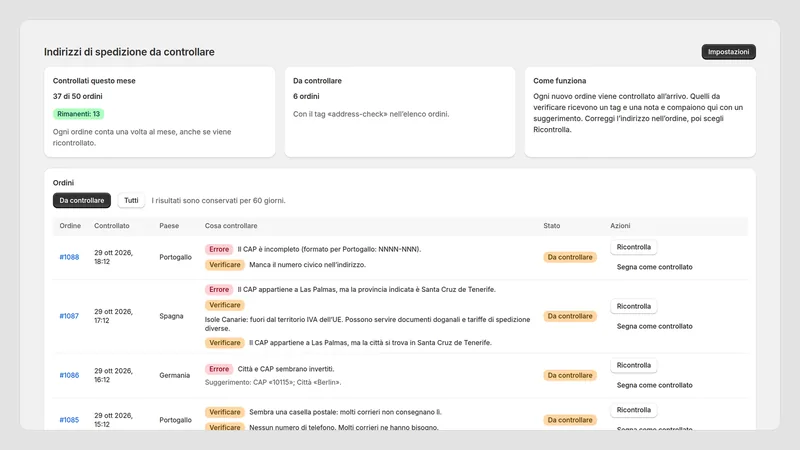Click Da controllare status badge of #1087
Image resolution: width=800 pixels, height=450 pixels.
point(570,316)
